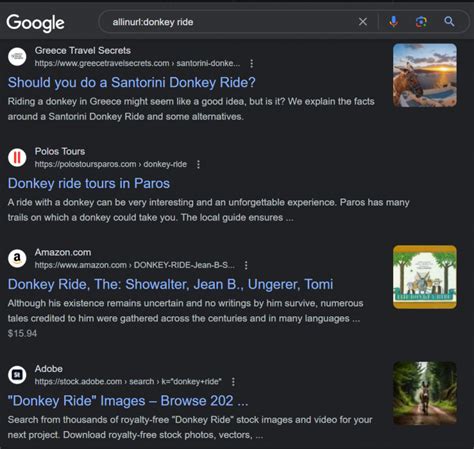Click the Greece Travel Secrets site name
Viewport: 474px width, 449px height.
(x=83, y=51)
